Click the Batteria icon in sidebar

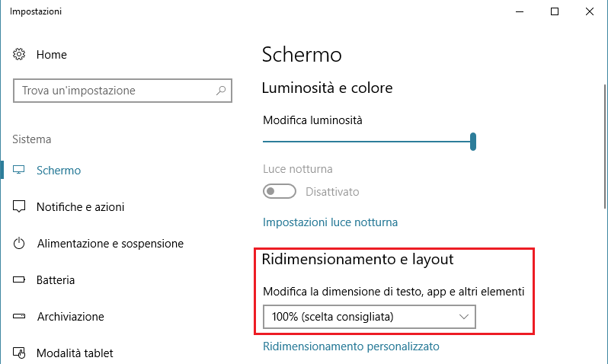coord(20,280)
